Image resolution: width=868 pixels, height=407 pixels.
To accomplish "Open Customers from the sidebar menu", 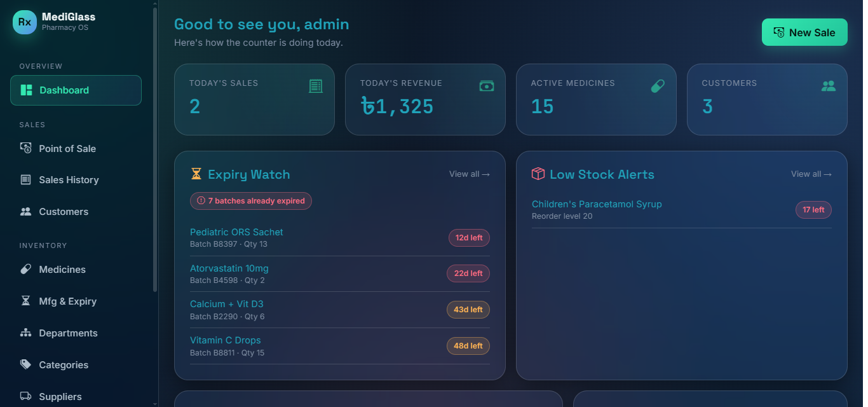I will click(76, 212).
